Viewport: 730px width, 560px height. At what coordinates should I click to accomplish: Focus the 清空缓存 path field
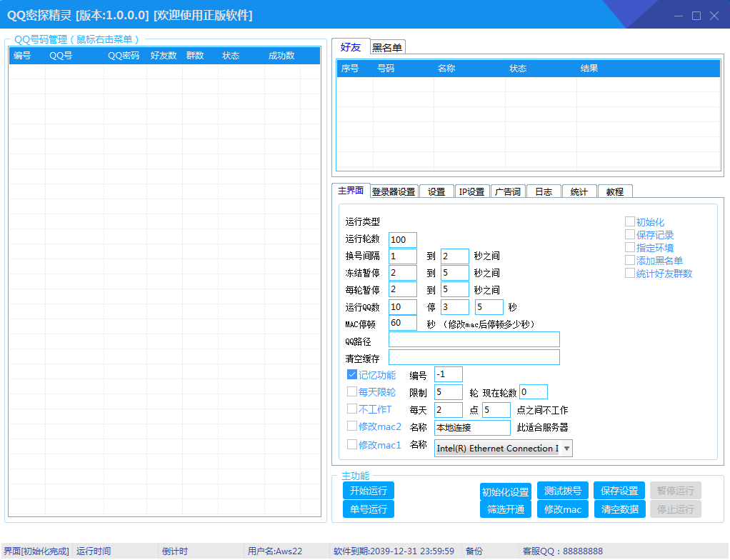click(x=474, y=357)
